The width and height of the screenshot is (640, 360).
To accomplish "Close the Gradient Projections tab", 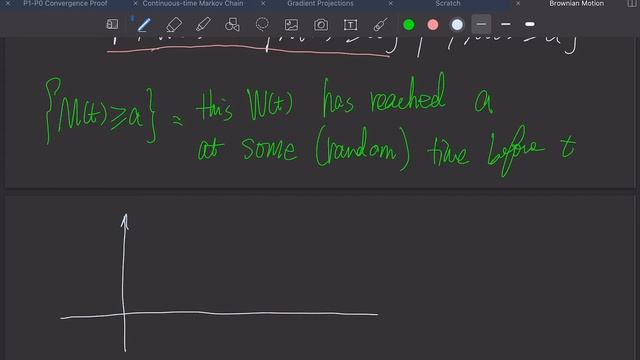I will click(x=263, y=3).
